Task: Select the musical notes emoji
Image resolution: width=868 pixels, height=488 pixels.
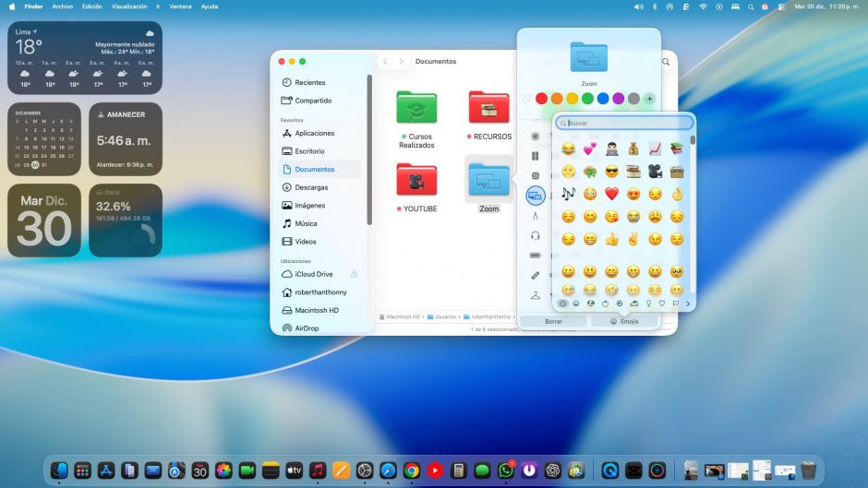Action: (x=568, y=194)
